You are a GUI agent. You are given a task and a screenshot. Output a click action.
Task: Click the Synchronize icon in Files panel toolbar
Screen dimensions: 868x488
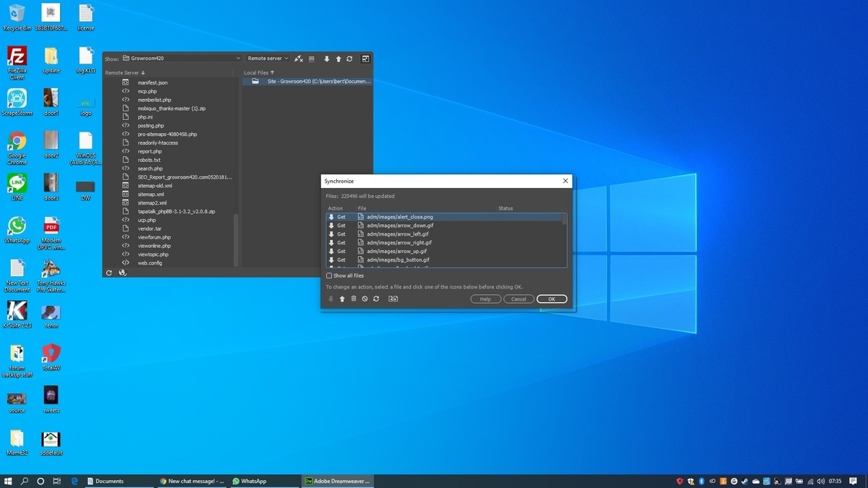click(349, 59)
